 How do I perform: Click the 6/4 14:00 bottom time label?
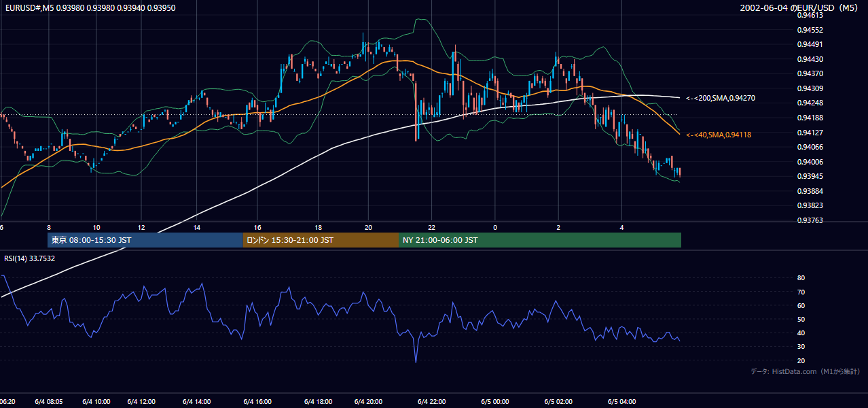point(197,402)
